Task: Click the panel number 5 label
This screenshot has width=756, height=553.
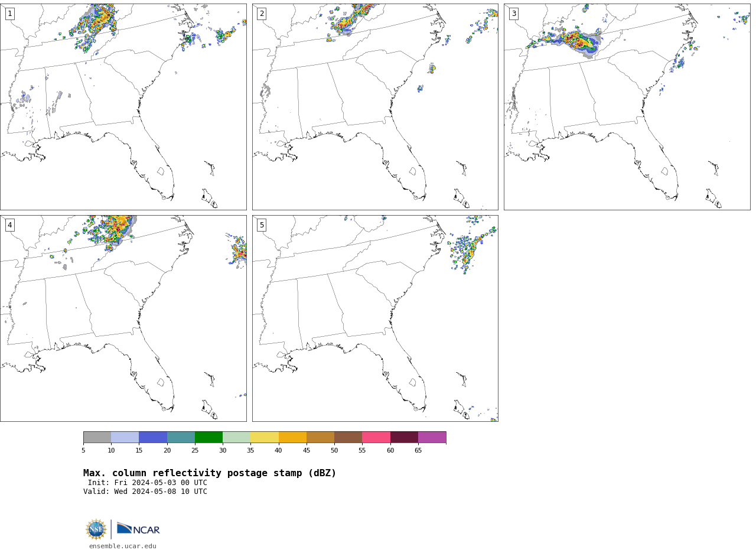Action: click(262, 225)
